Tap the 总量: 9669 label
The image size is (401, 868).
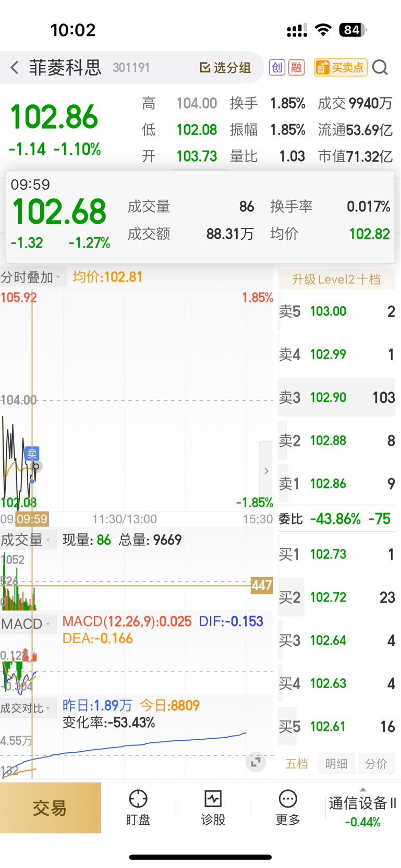tap(150, 540)
